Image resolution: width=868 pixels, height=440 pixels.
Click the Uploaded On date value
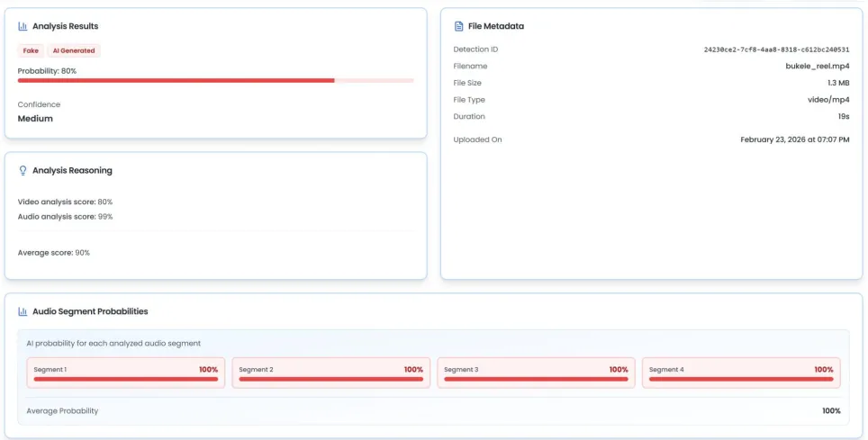pyautogui.click(x=794, y=139)
